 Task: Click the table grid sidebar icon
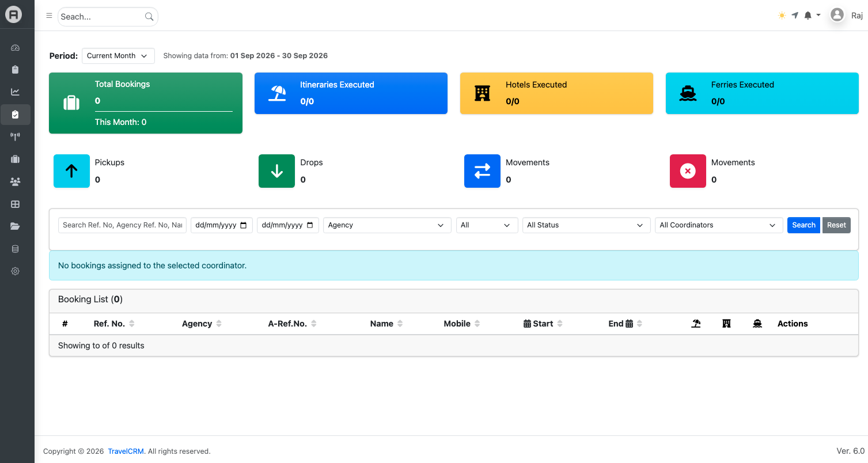point(16,204)
